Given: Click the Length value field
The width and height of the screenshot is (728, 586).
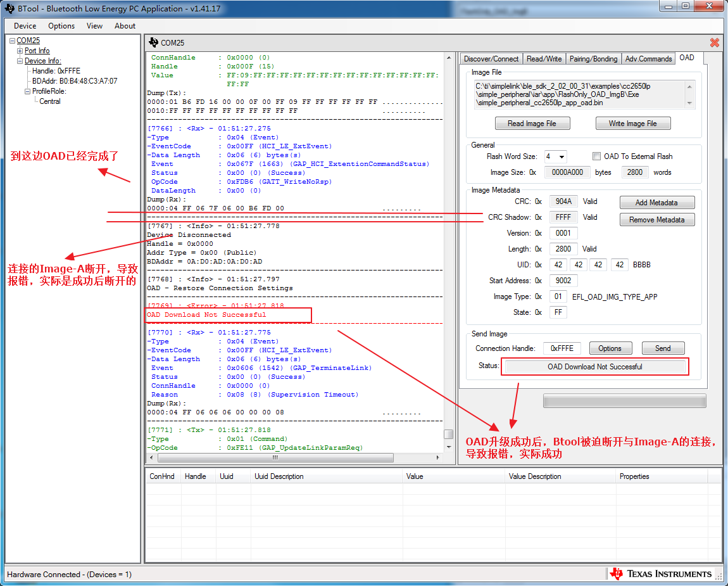Looking at the screenshot, I should pyautogui.click(x=563, y=248).
